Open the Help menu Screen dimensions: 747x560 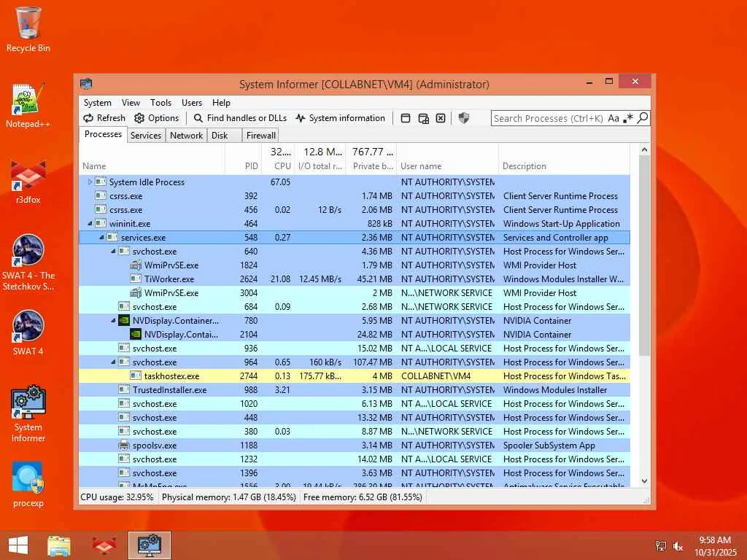[221, 102]
